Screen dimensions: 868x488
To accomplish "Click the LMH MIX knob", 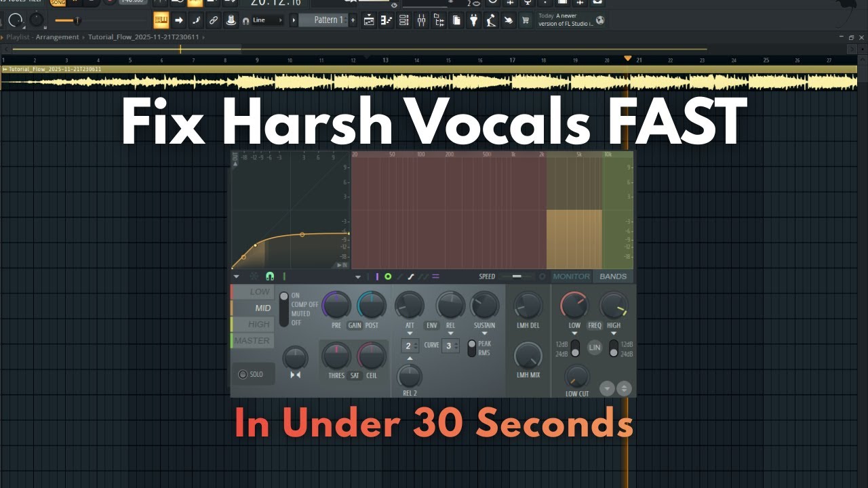I will (528, 356).
